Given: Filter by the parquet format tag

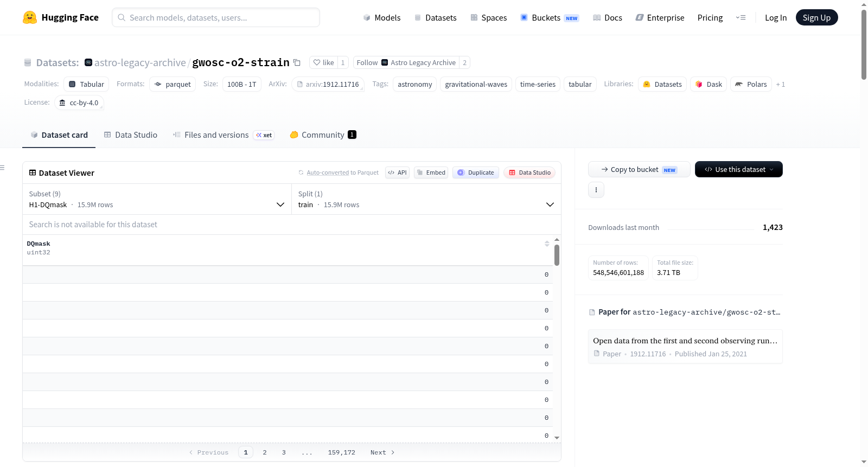Looking at the screenshot, I should click(x=173, y=84).
